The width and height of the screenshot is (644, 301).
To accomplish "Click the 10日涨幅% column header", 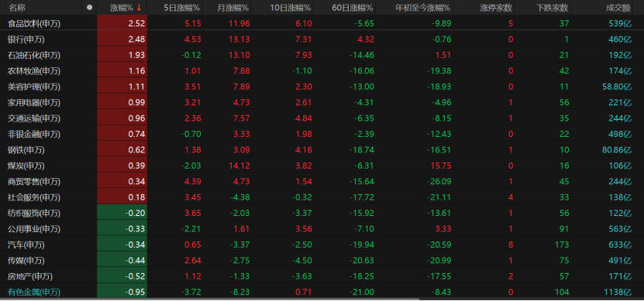I will pyautogui.click(x=291, y=8).
